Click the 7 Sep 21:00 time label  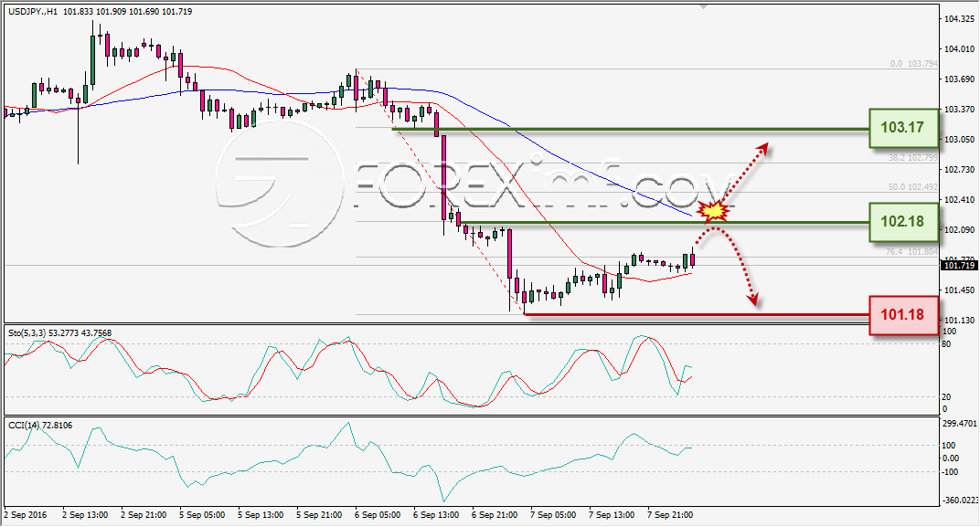pos(670,515)
